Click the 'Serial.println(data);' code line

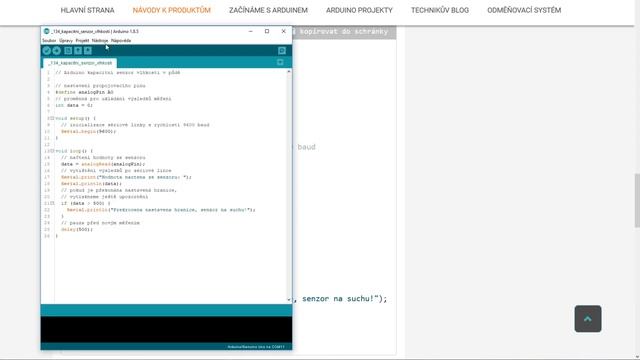coord(91,184)
